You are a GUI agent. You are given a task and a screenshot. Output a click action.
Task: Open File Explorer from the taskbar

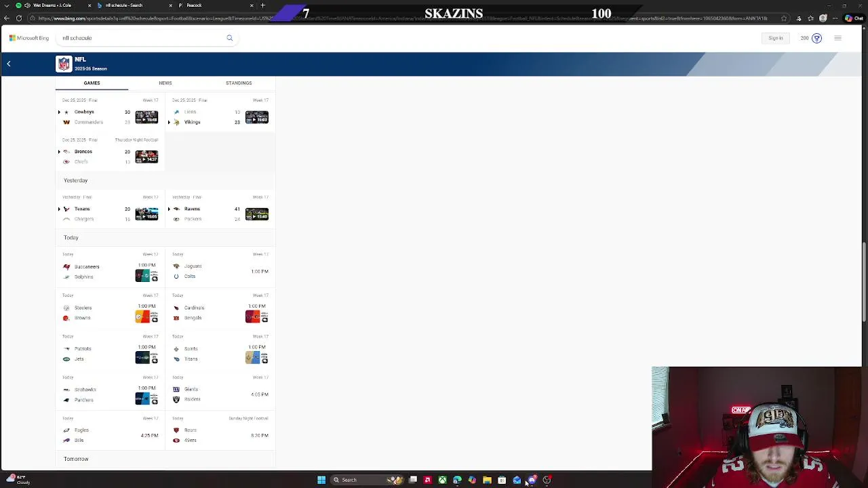point(487,480)
